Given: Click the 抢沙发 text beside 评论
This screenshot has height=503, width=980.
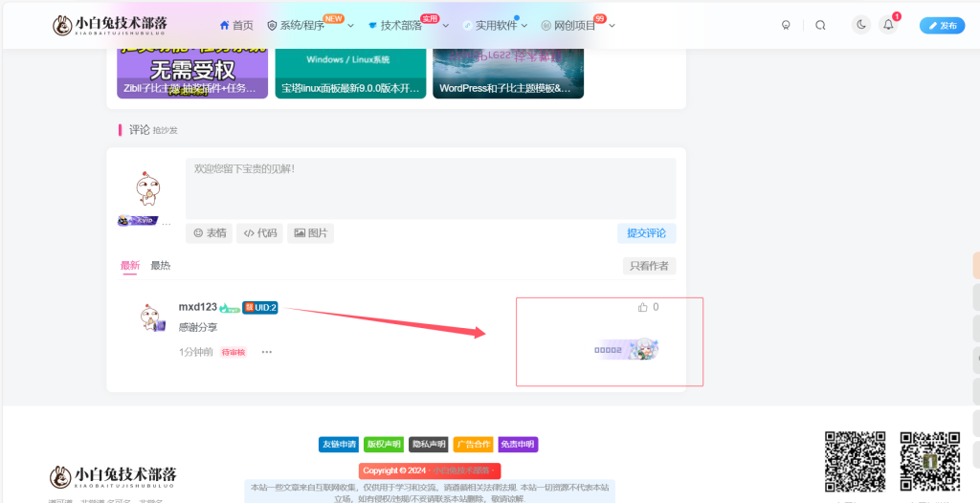Looking at the screenshot, I should tap(165, 131).
